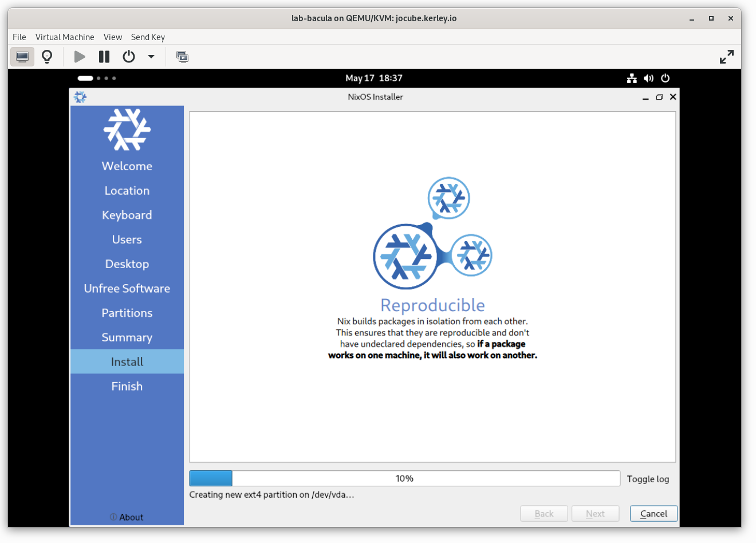
Task: Select the Desktop step
Action: coord(127,264)
